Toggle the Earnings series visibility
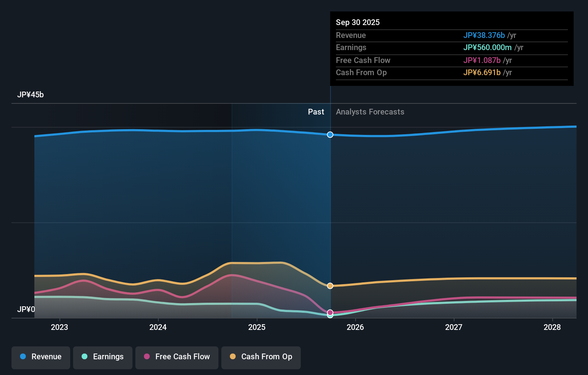This screenshot has height=375, width=588. pyautogui.click(x=102, y=357)
